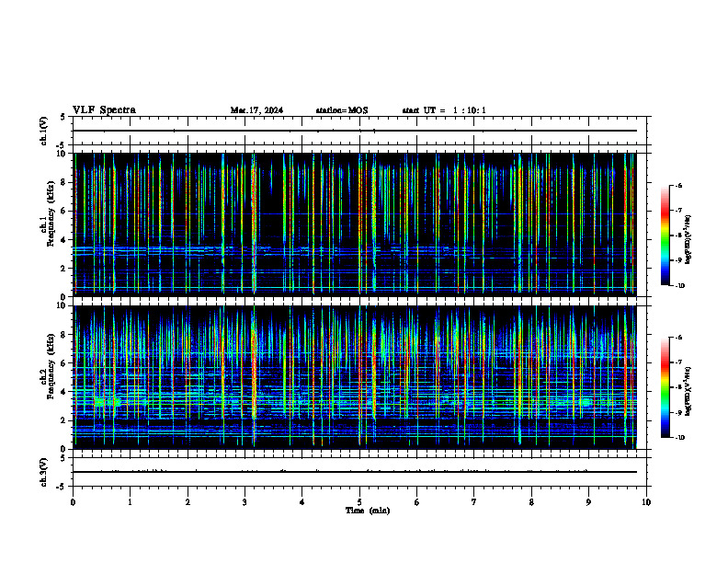Click the 'start UT = 1:10:1' text

pos(444,110)
